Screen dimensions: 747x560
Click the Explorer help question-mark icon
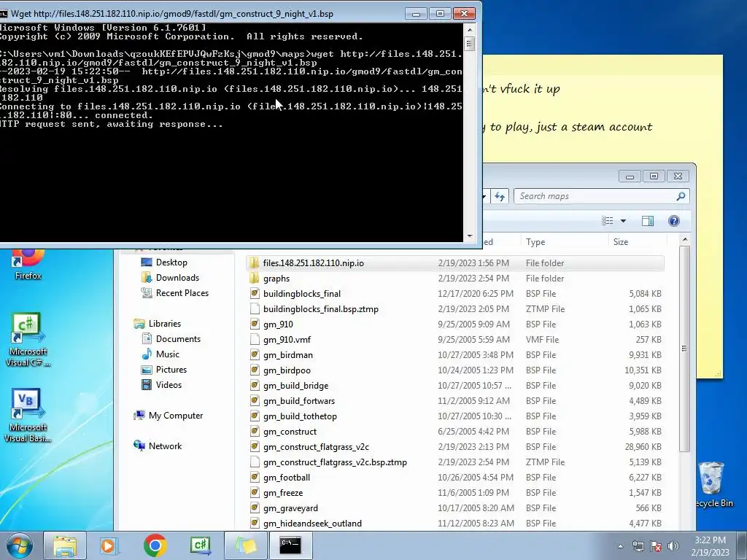tap(673, 221)
